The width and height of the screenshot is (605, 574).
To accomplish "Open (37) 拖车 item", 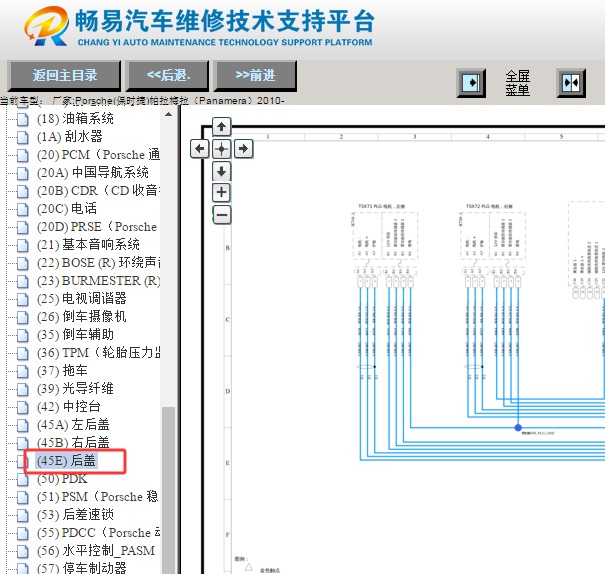I will [x=62, y=371].
